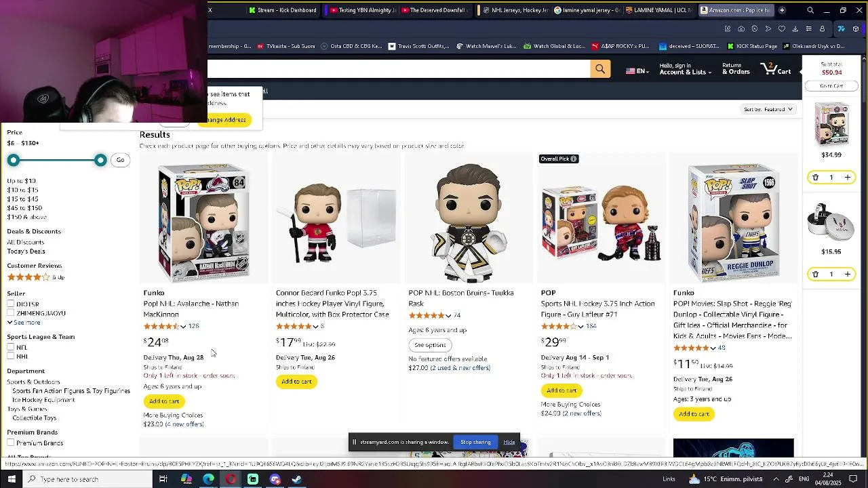Open Returns & Orders link

(x=736, y=69)
